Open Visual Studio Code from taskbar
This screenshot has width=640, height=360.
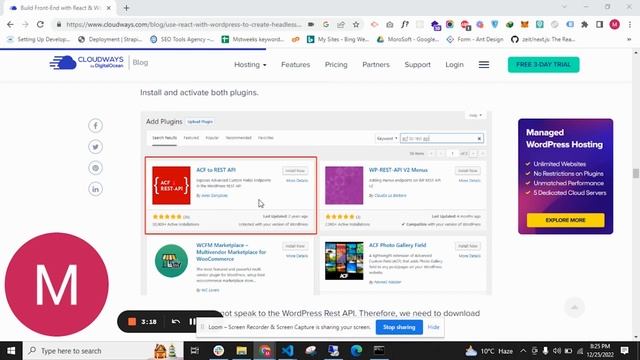pyautogui.click(x=287, y=351)
